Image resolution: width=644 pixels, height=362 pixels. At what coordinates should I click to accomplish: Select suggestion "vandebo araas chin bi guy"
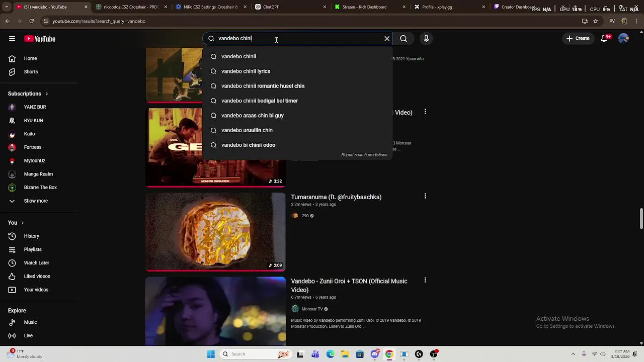(297, 116)
